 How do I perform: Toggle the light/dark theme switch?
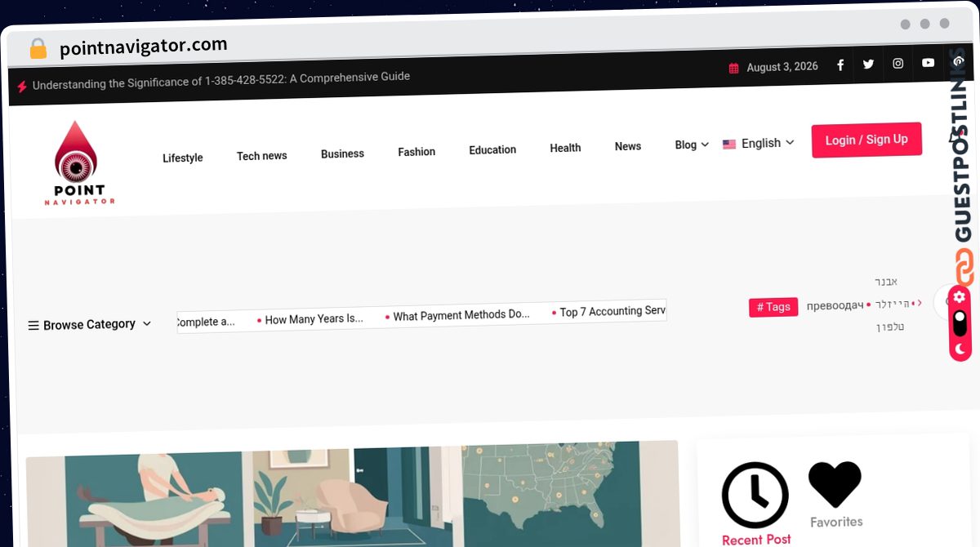coord(960,322)
